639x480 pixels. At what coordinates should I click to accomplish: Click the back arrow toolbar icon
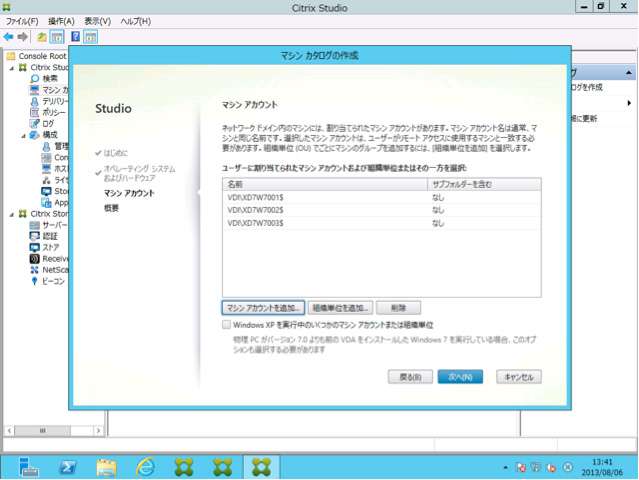point(8,37)
